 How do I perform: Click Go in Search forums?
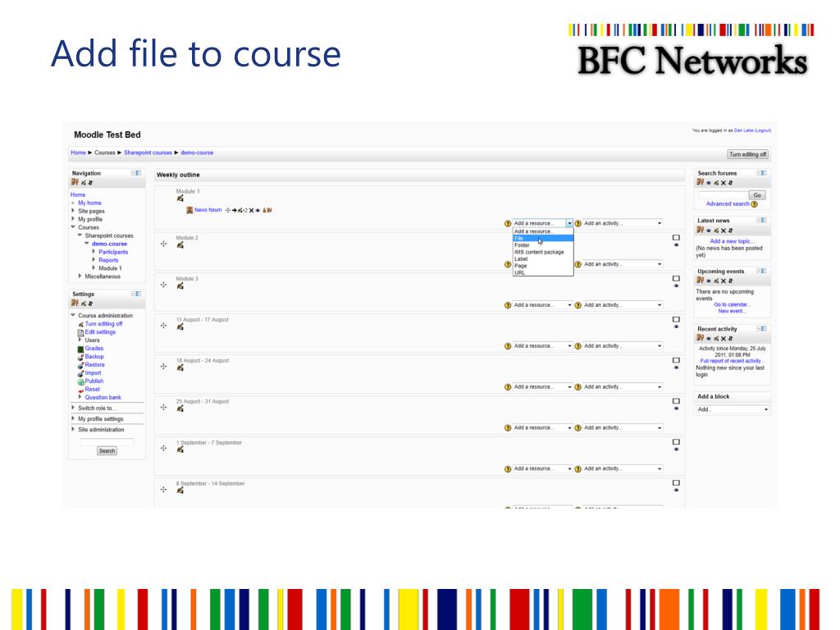point(757,195)
